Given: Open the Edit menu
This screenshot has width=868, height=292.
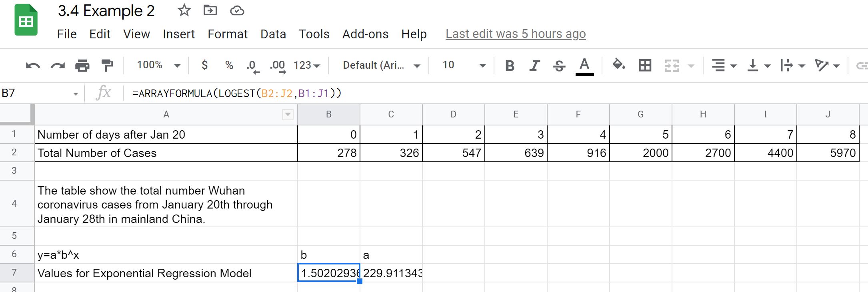Looking at the screenshot, I should click(x=100, y=34).
